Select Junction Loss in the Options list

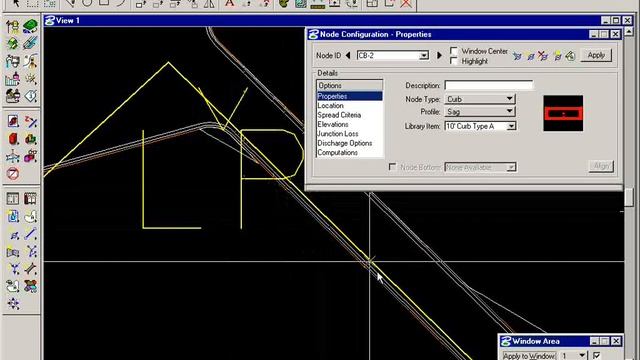[350, 133]
